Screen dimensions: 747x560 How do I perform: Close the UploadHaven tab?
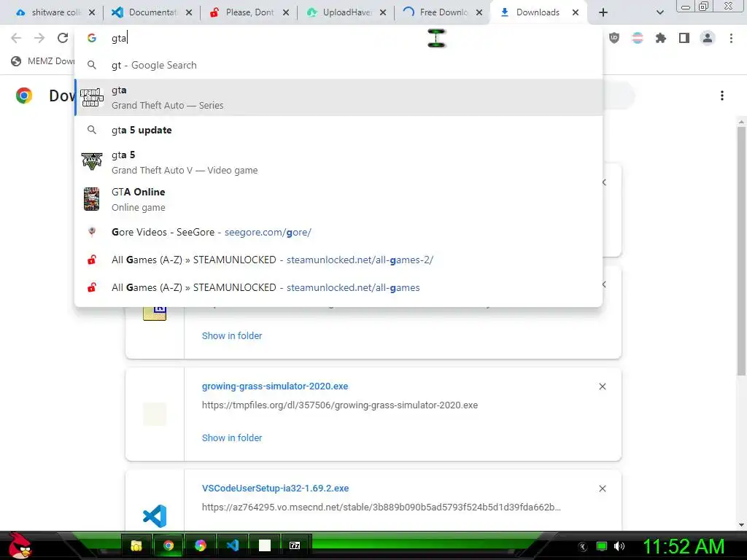tap(383, 12)
